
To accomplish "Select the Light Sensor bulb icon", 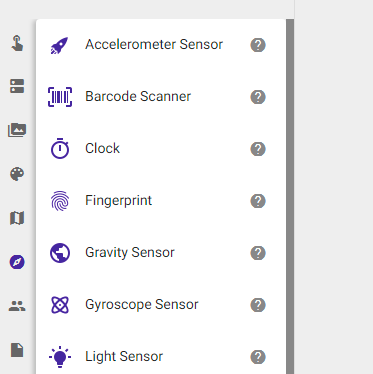I will (60, 357).
